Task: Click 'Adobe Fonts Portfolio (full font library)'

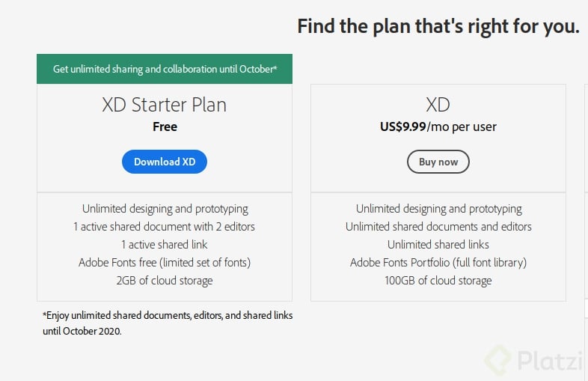Action: pyautogui.click(x=438, y=263)
